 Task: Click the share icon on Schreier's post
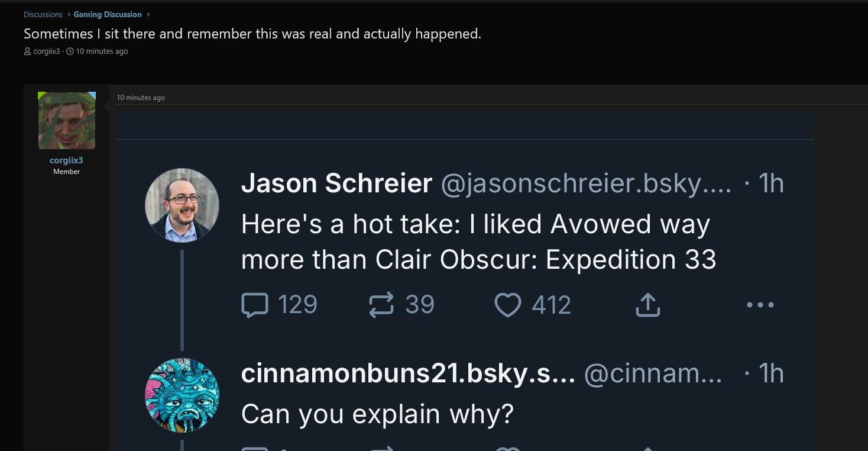tap(647, 305)
